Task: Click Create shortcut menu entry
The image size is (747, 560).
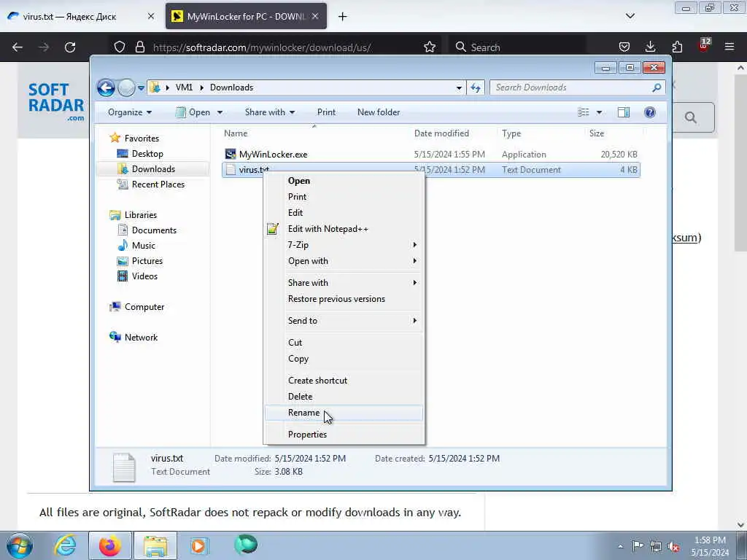Action: click(318, 381)
